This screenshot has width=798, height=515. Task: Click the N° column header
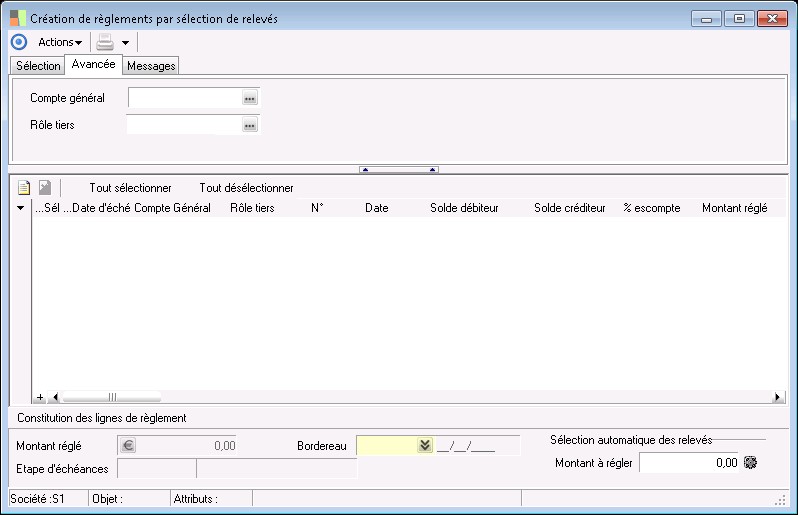coord(317,208)
